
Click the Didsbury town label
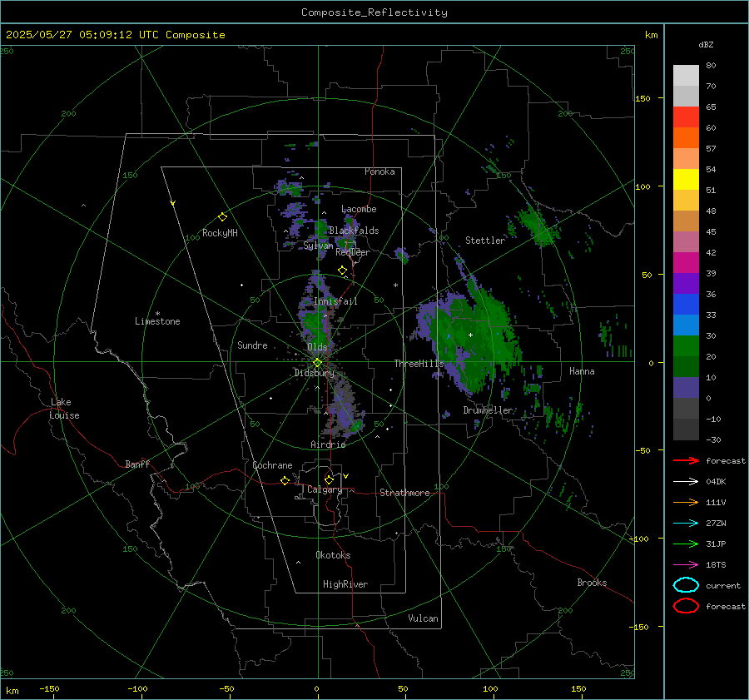coord(314,373)
